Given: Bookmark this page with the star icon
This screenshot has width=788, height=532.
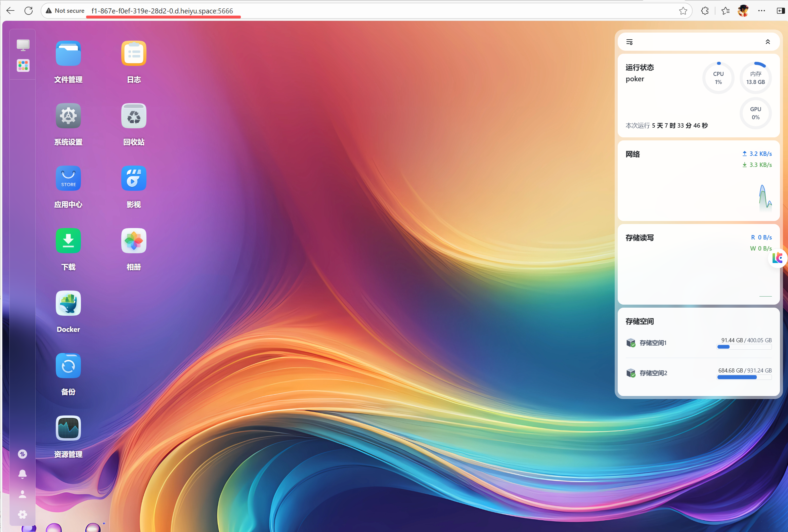Looking at the screenshot, I should (683, 11).
